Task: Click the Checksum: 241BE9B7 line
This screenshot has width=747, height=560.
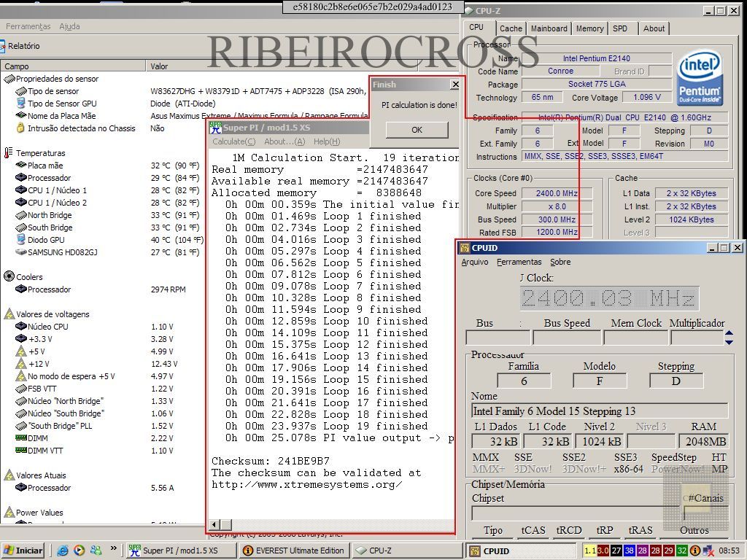Action: (271, 461)
